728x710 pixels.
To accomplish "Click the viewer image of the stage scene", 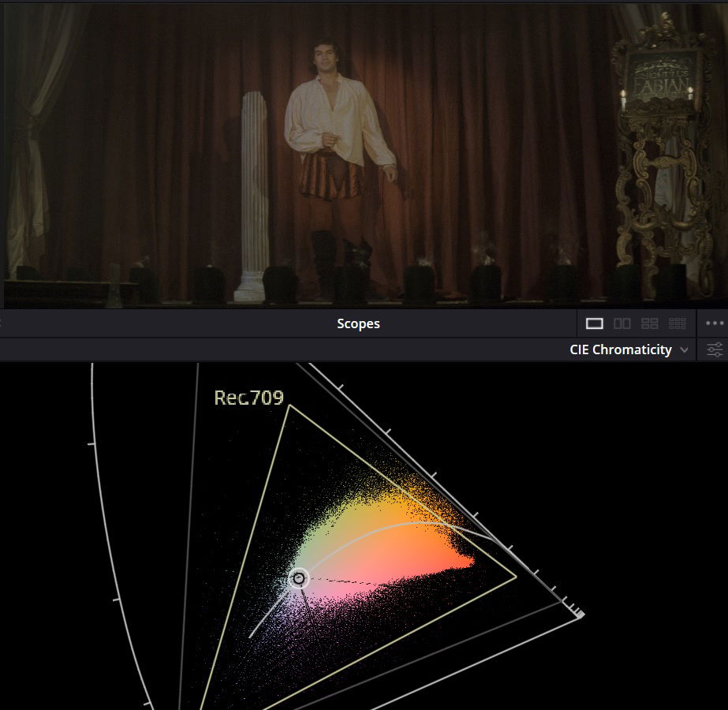I will (x=364, y=155).
